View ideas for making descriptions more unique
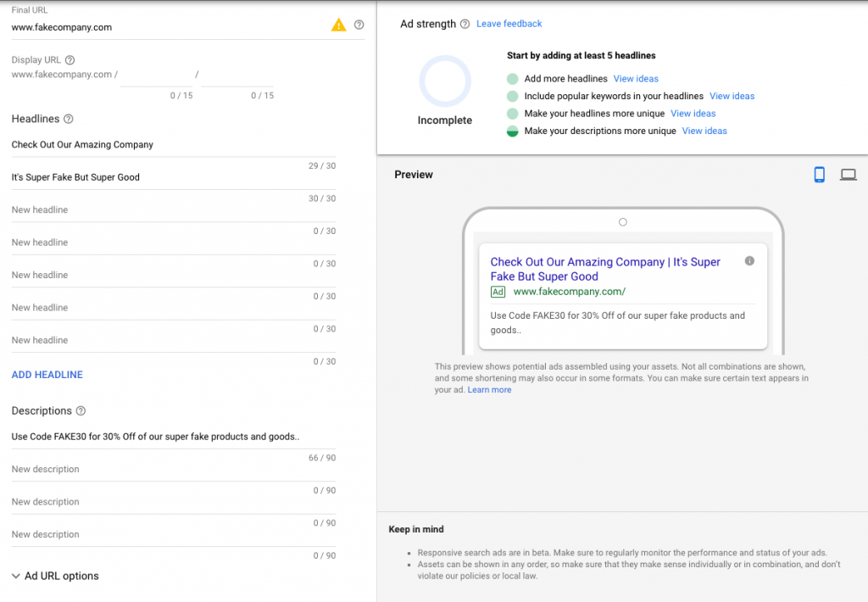Screen dimensions: 868x602 pyautogui.click(x=704, y=131)
